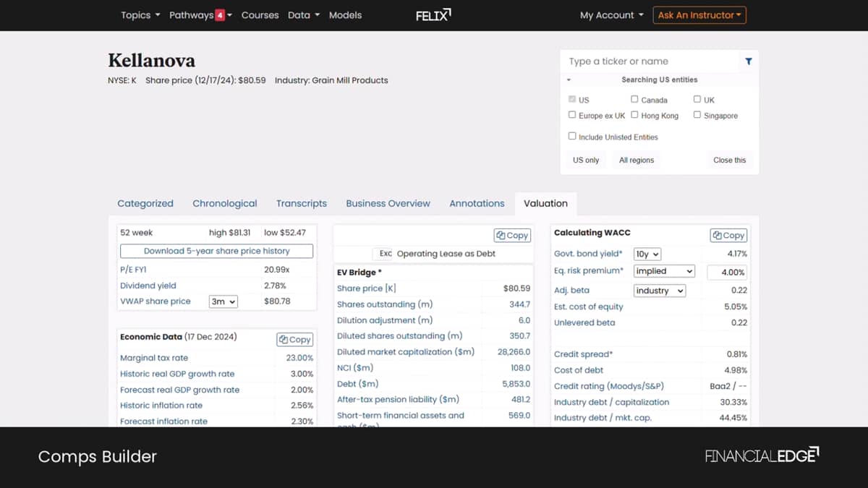Click the Close this button
This screenshot has height=488, width=868.
tap(729, 160)
